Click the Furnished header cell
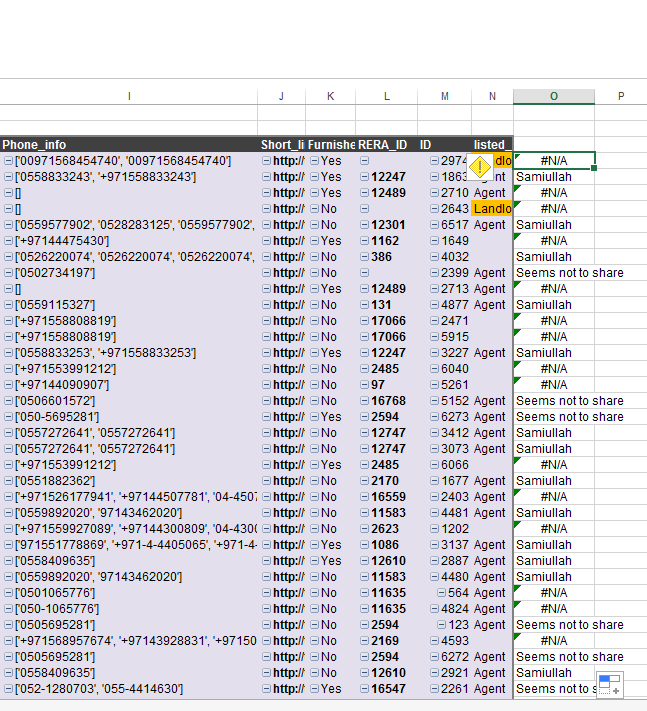 pyautogui.click(x=331, y=145)
